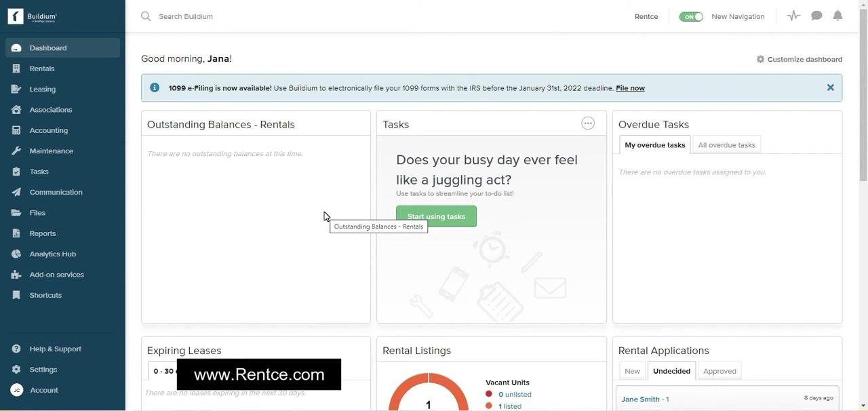Open the Tasks widget ellipsis menu

[x=588, y=123]
